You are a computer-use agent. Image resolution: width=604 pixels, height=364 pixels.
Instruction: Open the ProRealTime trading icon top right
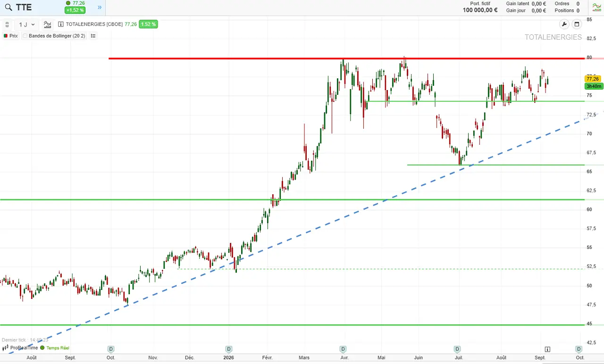coord(596,7)
